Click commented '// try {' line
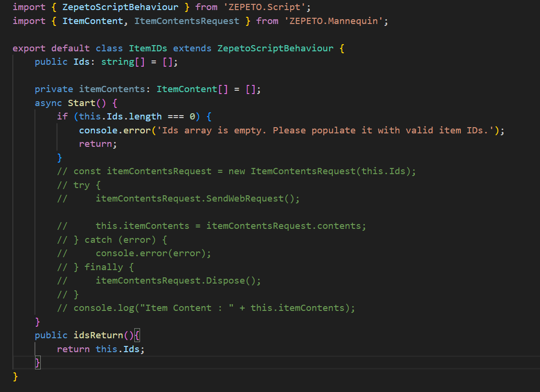This screenshot has width=540, height=392. tap(79, 185)
